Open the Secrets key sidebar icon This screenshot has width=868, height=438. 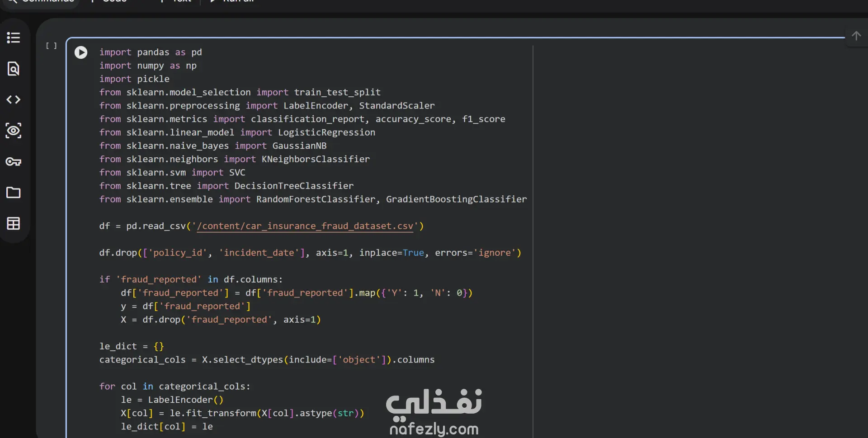[x=14, y=162]
